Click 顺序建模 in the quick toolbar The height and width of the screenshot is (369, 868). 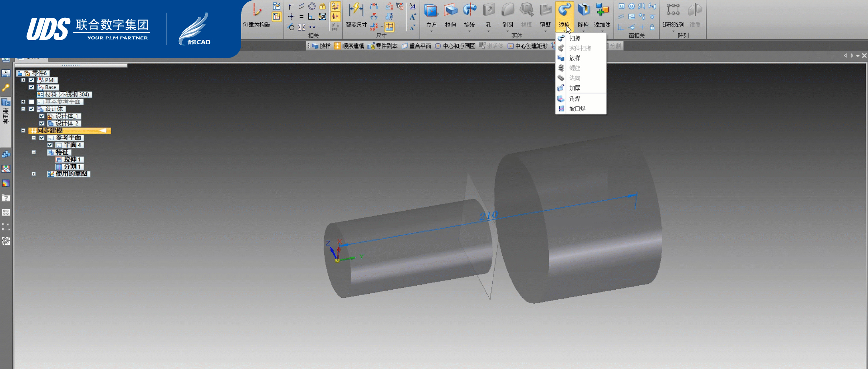pyautogui.click(x=349, y=46)
